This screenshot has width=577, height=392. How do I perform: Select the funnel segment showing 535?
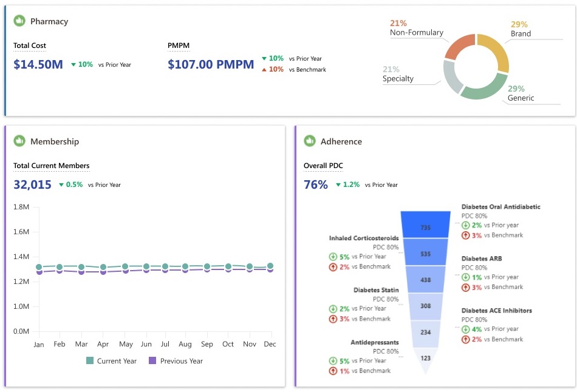coord(425,252)
